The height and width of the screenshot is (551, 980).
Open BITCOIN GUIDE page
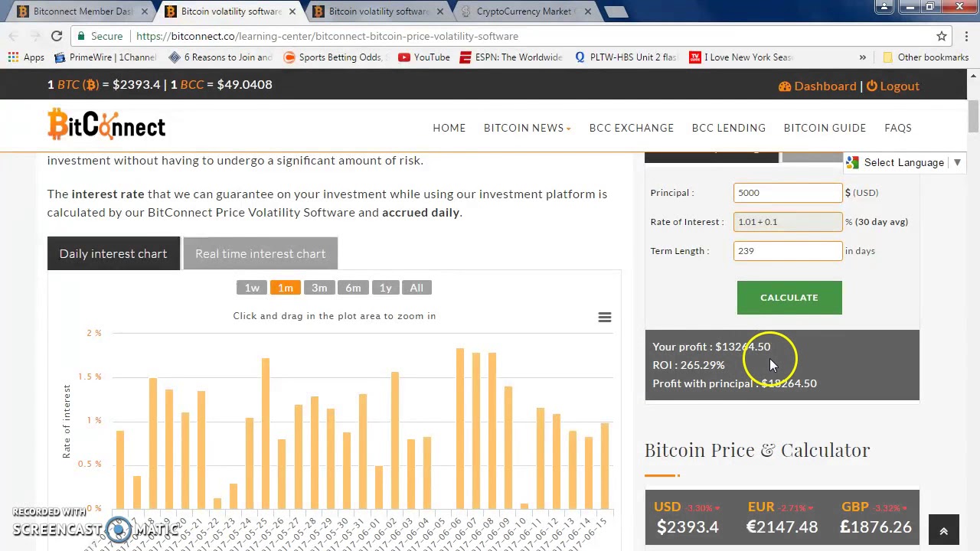coord(825,128)
